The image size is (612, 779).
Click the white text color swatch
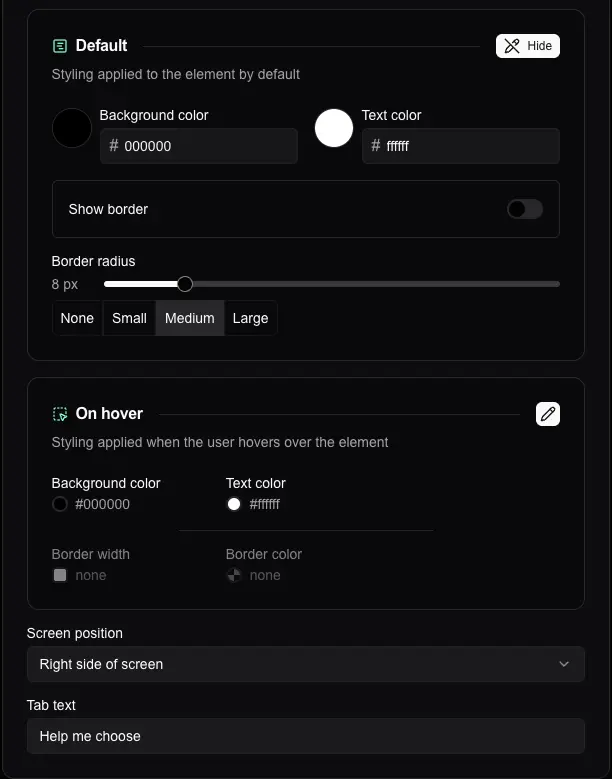click(334, 128)
